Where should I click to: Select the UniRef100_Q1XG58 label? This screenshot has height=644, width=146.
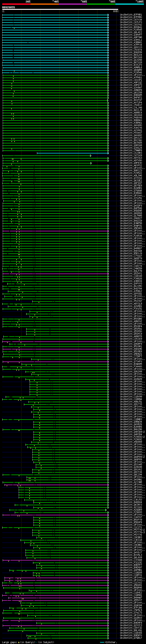pos(131,60)
